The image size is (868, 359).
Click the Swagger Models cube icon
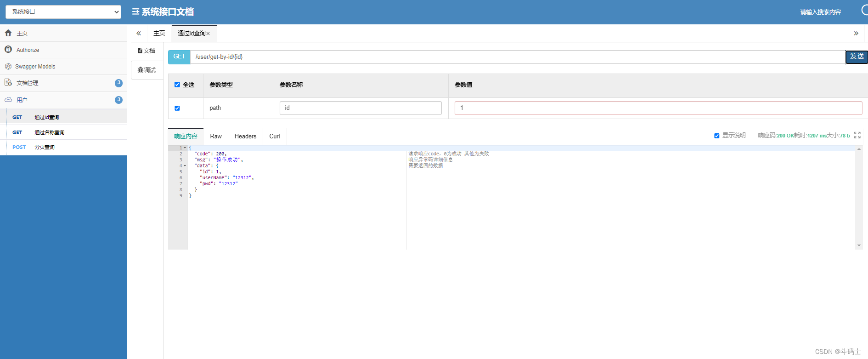[8, 66]
